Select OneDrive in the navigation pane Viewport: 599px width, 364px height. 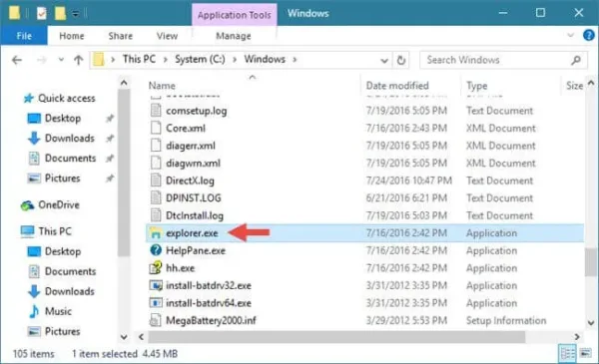point(59,204)
